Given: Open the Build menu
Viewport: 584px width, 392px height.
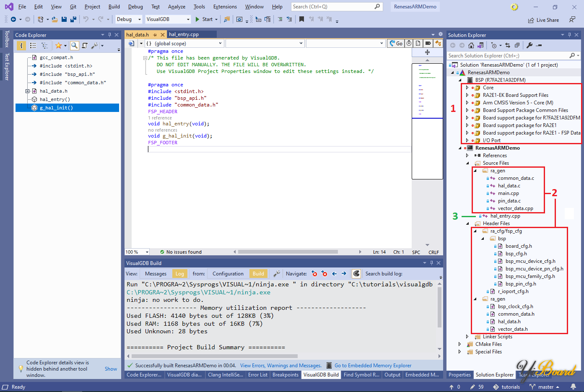Looking at the screenshot, I should coord(114,7).
